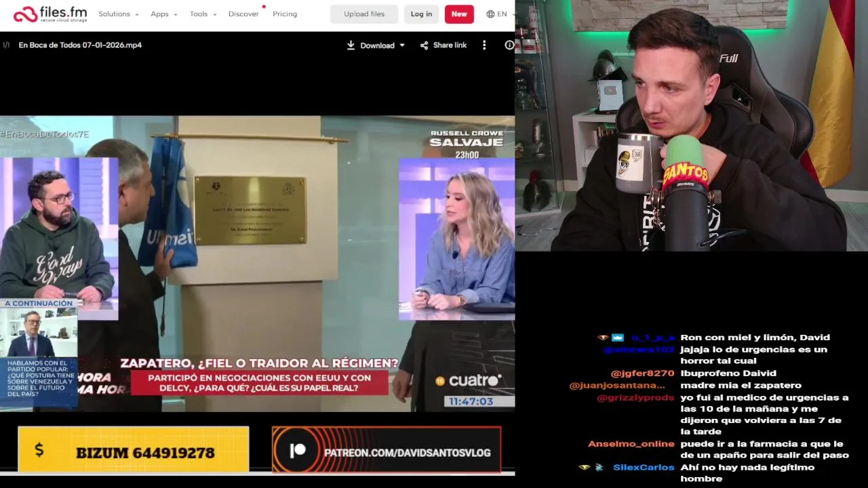Image resolution: width=868 pixels, height=488 pixels.
Task: Click the Download button
Action: click(376, 45)
